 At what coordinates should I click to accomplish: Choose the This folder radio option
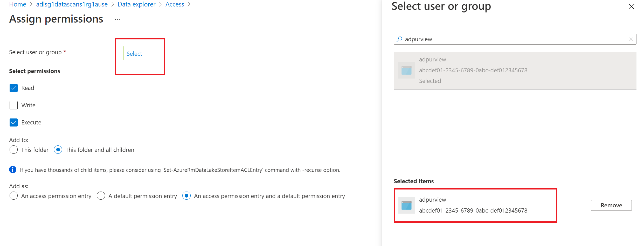(13, 150)
